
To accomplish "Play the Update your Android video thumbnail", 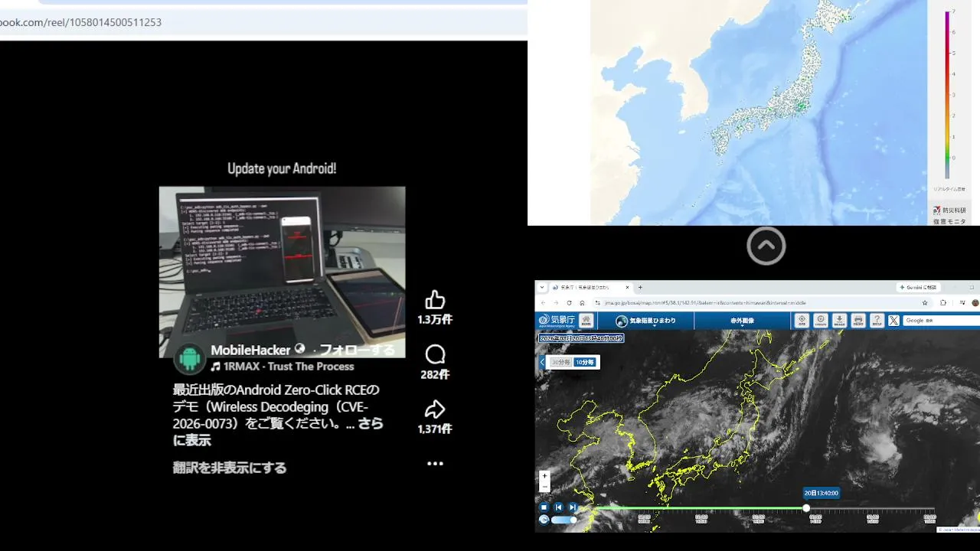I will pos(283,272).
